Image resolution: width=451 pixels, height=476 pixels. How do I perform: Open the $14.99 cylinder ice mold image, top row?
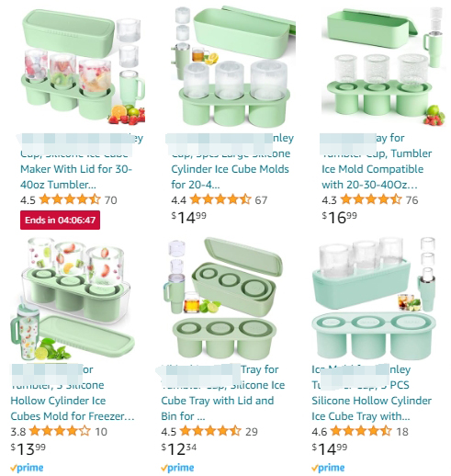pyautogui.click(x=233, y=66)
